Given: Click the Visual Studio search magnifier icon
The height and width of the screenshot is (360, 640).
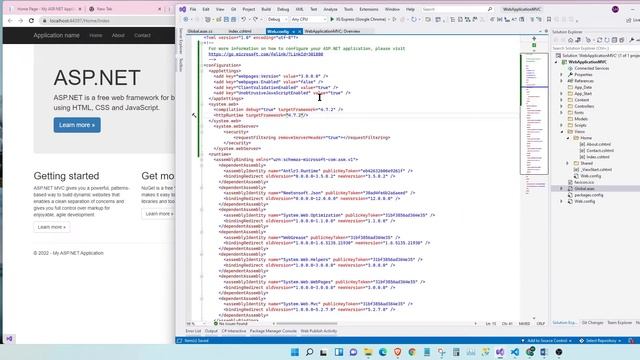Looking at the screenshot, I should [490, 9].
